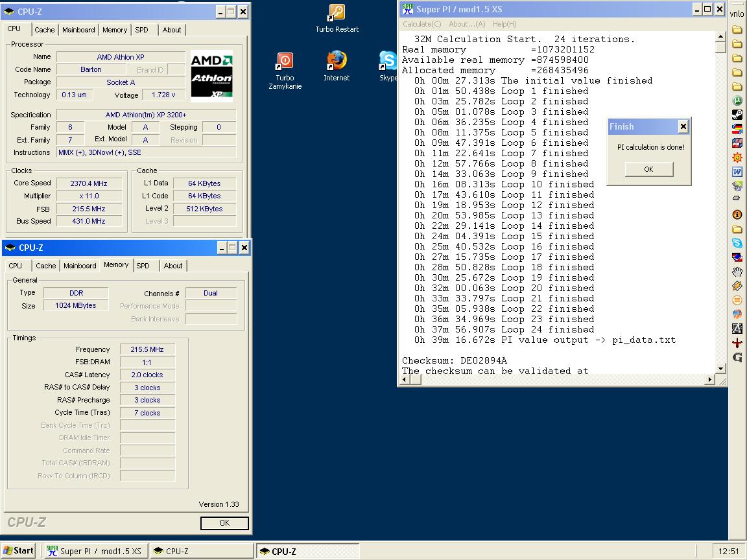Select CPU tab in bottom CPU-Z window

[x=16, y=266]
